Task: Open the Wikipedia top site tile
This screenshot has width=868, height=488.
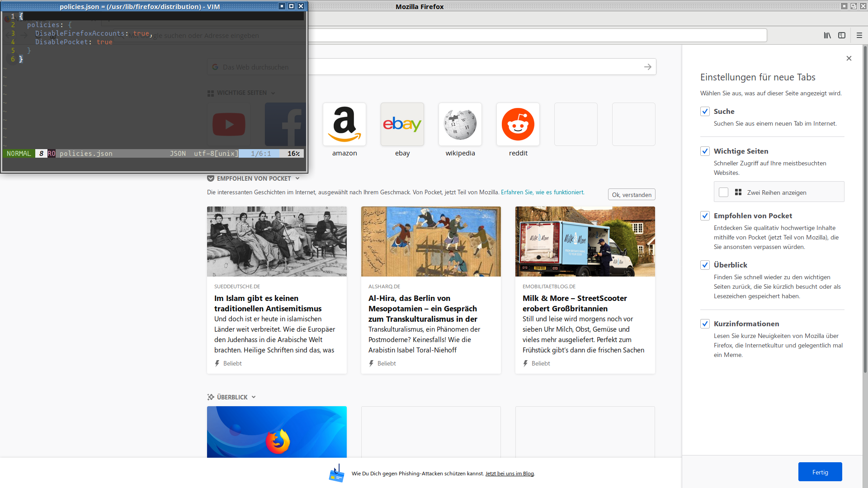Action: (x=460, y=125)
